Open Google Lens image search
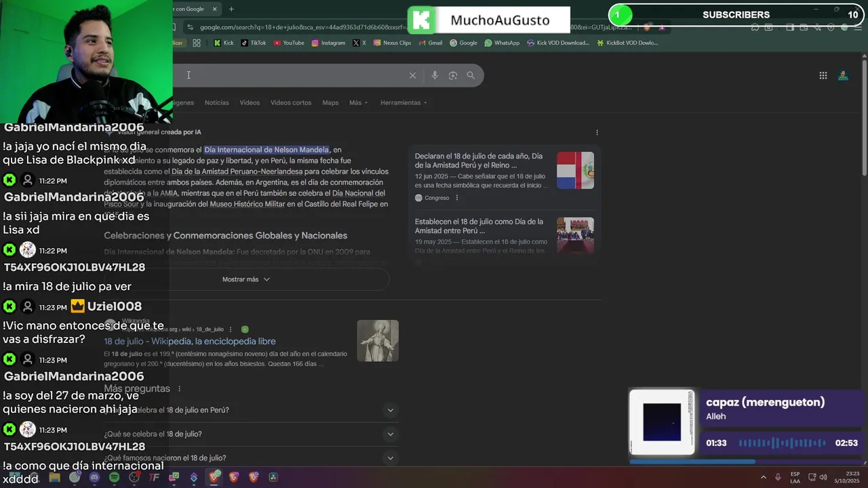Screen dimensions: 868x488 tap(453, 75)
